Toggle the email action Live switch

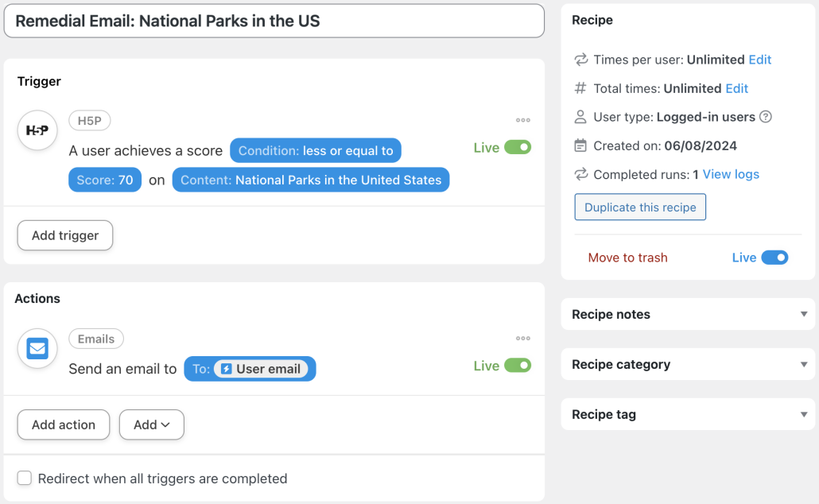pyautogui.click(x=518, y=366)
